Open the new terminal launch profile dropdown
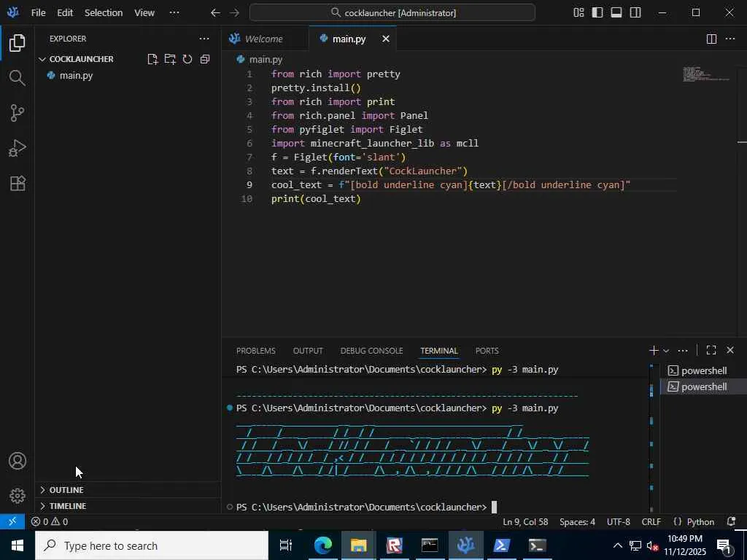This screenshot has width=747, height=560. (x=666, y=351)
